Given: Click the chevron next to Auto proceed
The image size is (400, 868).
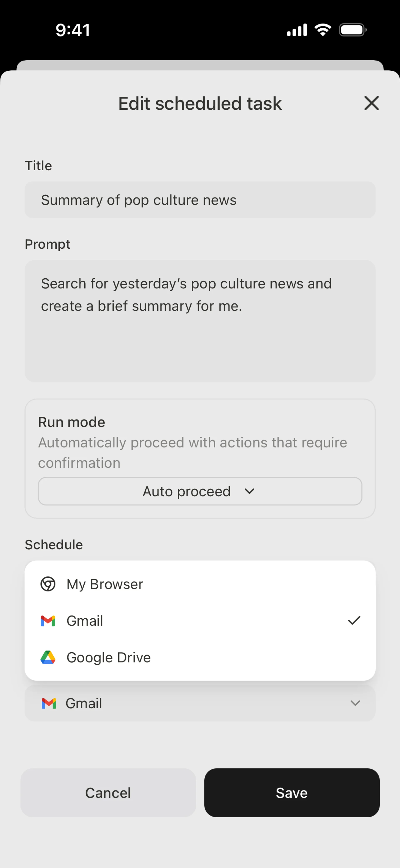Looking at the screenshot, I should (250, 491).
